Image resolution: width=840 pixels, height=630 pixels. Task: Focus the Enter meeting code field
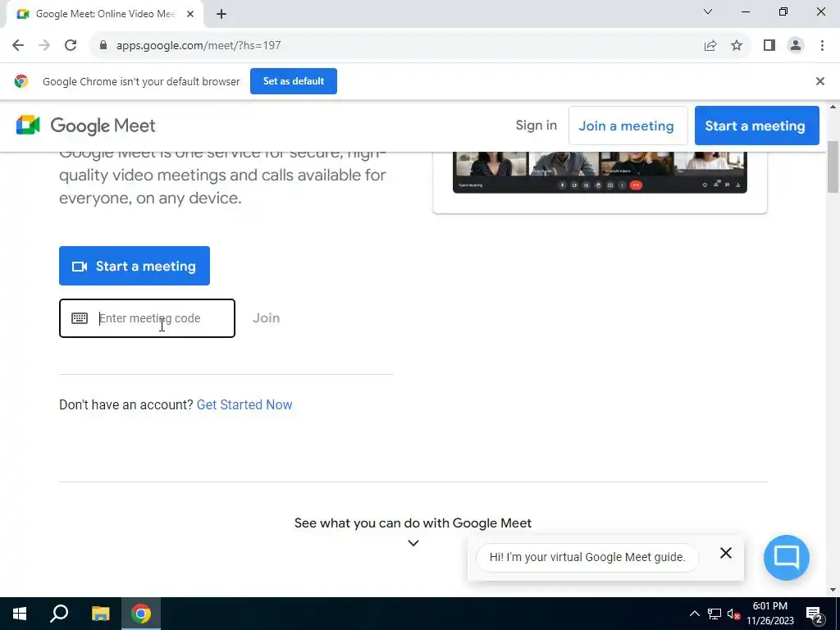147,318
